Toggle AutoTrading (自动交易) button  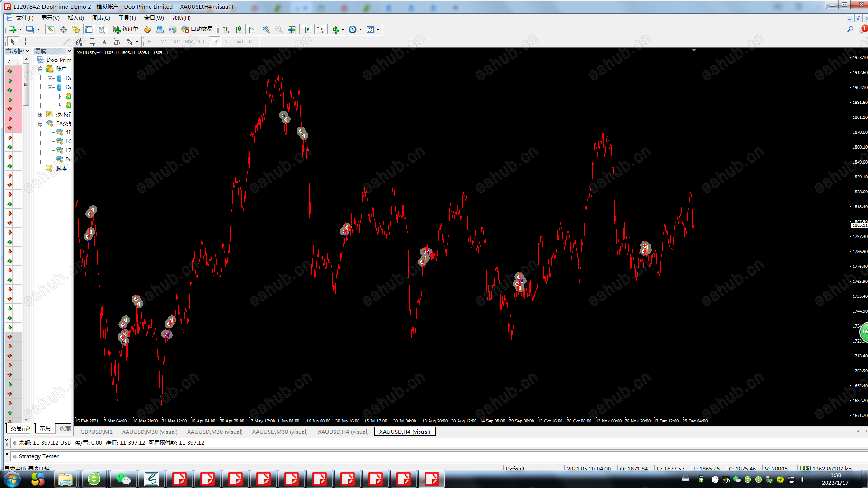[197, 29]
